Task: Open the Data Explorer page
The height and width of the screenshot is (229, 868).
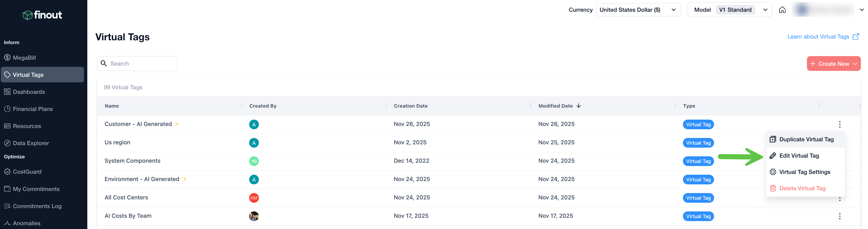Action: (x=31, y=143)
